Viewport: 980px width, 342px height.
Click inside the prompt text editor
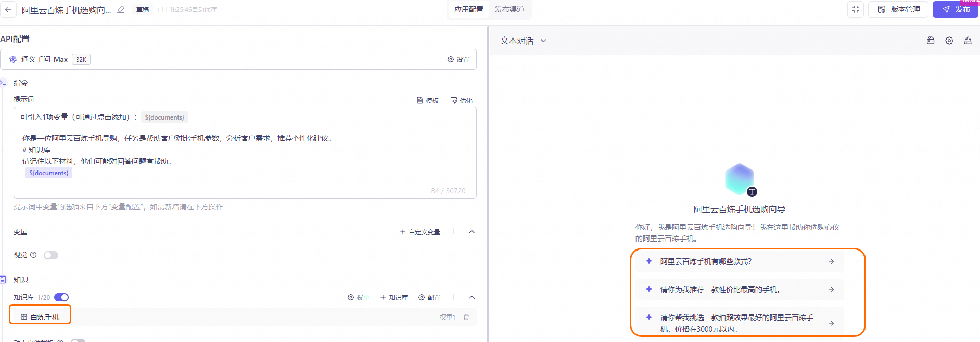(245, 162)
